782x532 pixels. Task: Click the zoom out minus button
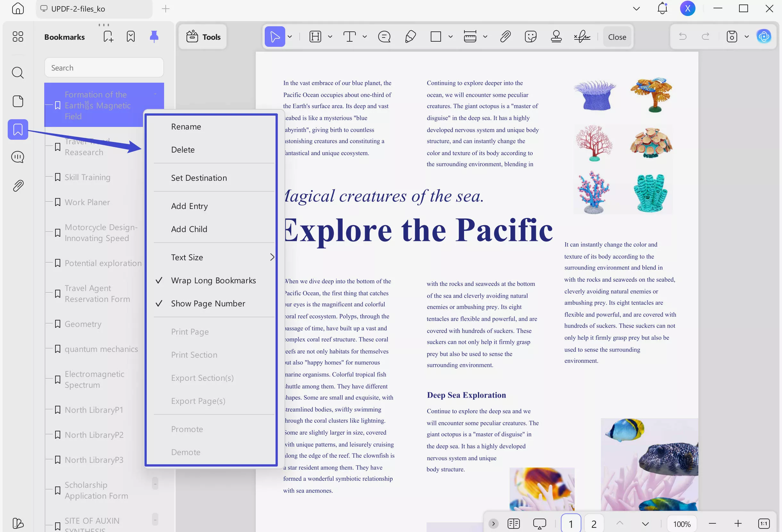tap(712, 524)
